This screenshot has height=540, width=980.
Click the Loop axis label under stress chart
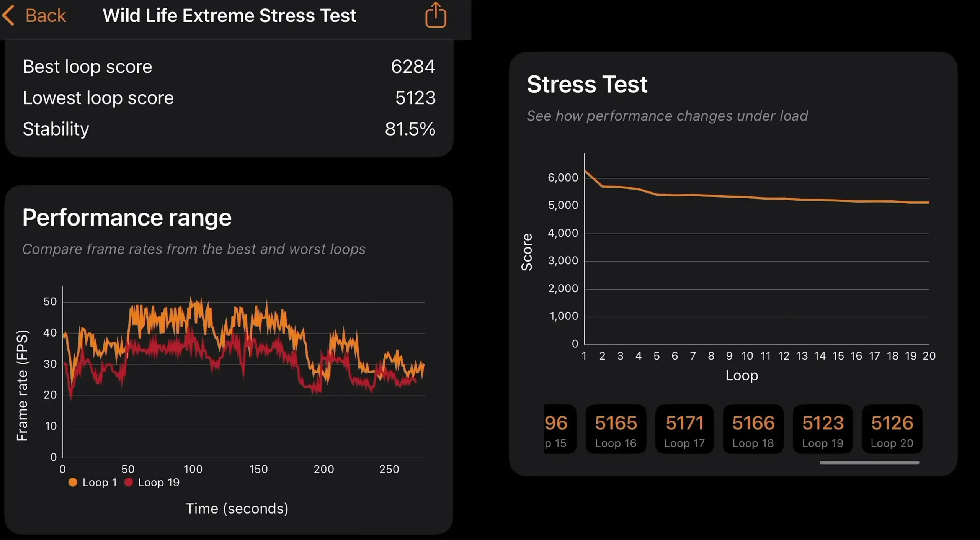[x=742, y=376]
